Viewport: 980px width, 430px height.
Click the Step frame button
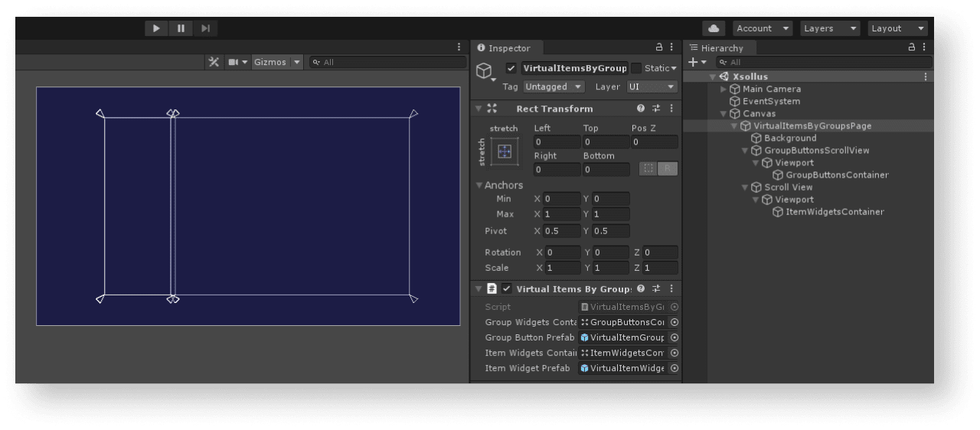(205, 28)
